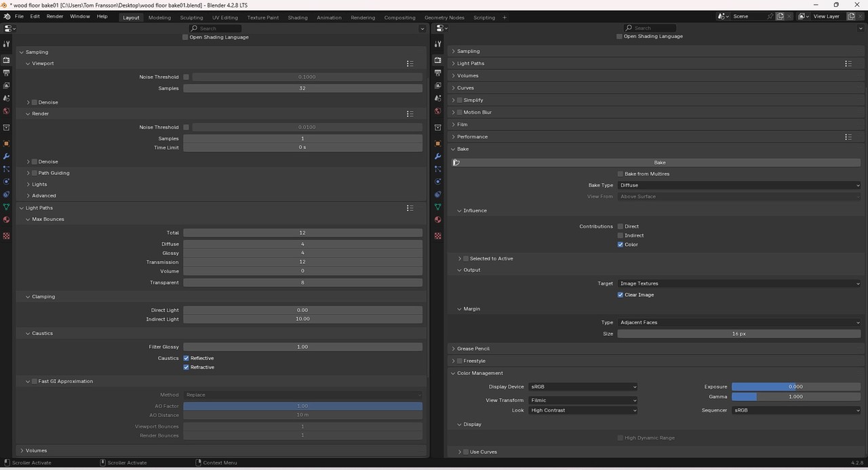Open the Texture Properties checkerboard icon
Image resolution: width=868 pixels, height=470 pixels.
(437, 235)
